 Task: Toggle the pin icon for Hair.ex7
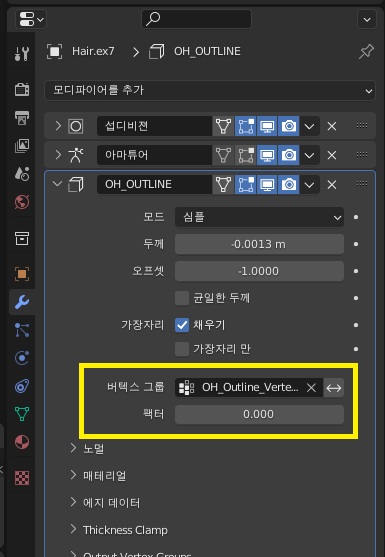pyautogui.click(x=366, y=52)
